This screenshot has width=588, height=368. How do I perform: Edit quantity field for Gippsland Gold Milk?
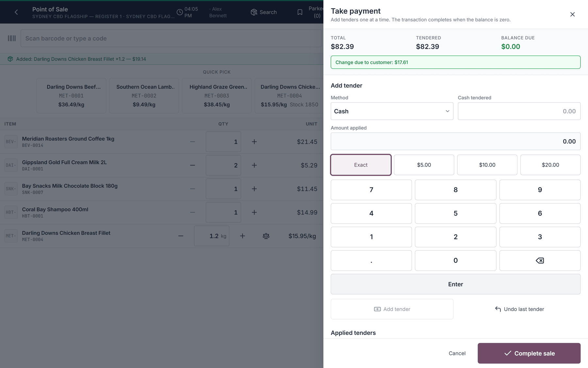[x=223, y=165]
